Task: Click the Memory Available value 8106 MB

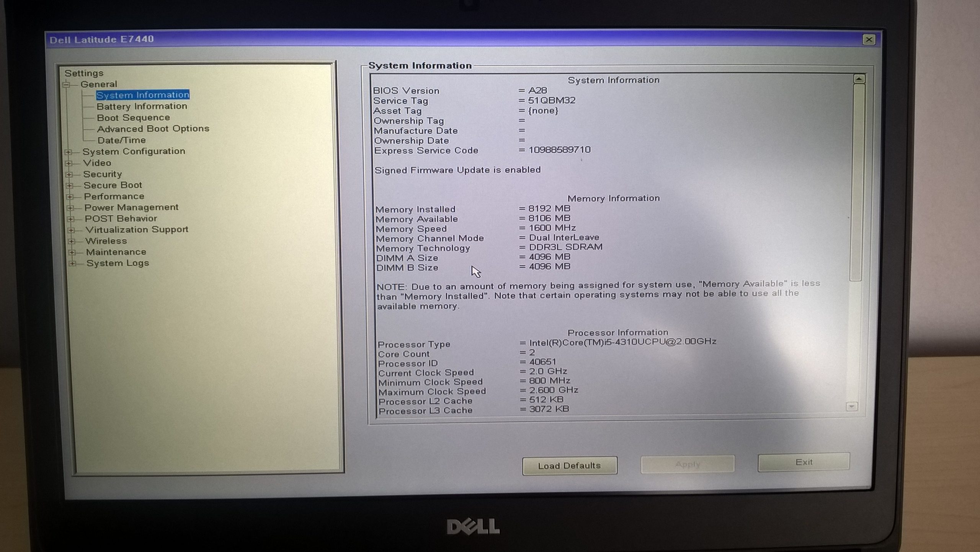Action: click(549, 218)
